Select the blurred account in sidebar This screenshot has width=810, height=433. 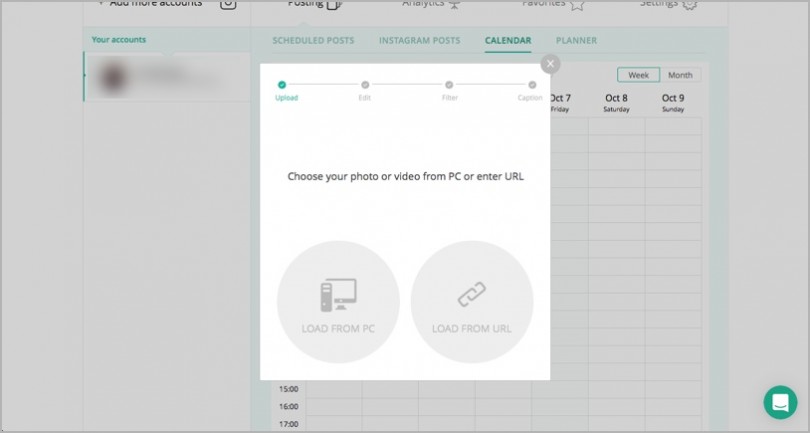click(165, 77)
